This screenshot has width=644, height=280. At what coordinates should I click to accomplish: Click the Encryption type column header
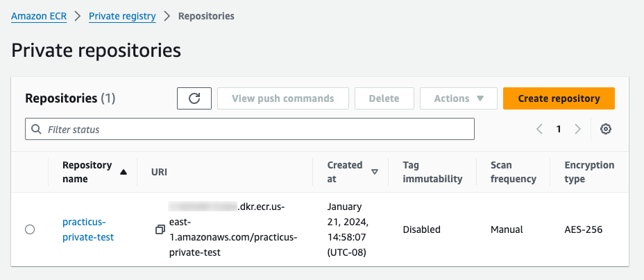click(589, 172)
